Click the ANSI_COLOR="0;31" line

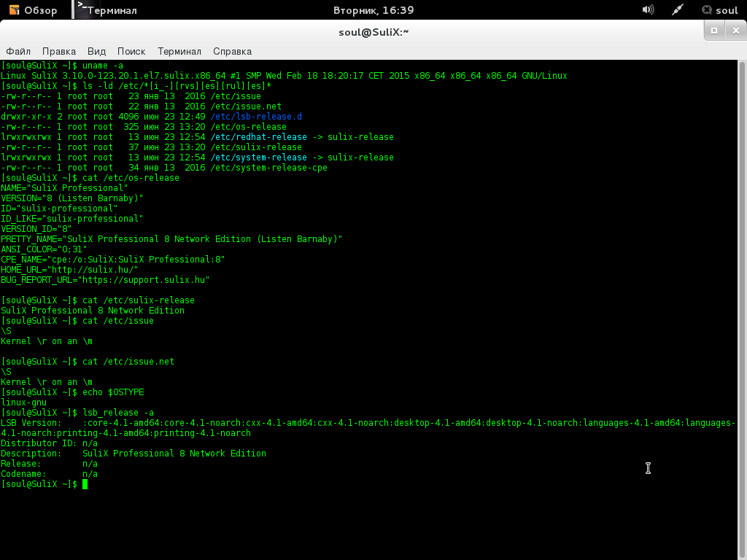coord(44,249)
